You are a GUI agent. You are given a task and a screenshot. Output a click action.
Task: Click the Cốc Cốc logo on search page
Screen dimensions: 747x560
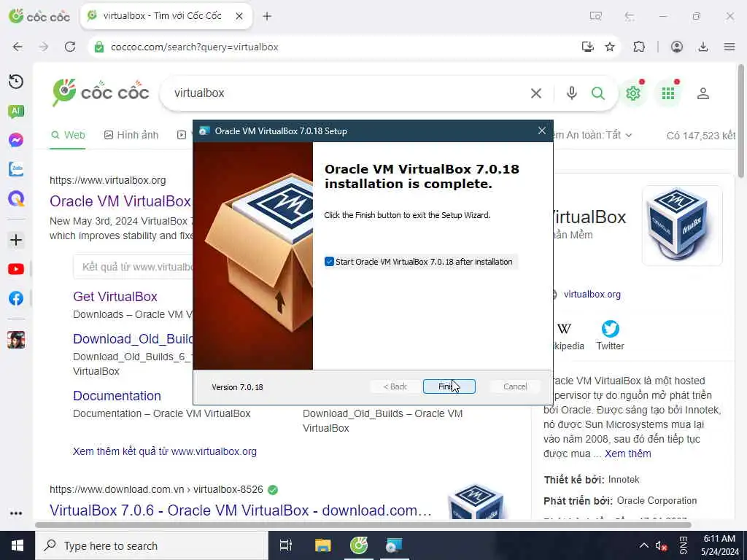(x=101, y=93)
